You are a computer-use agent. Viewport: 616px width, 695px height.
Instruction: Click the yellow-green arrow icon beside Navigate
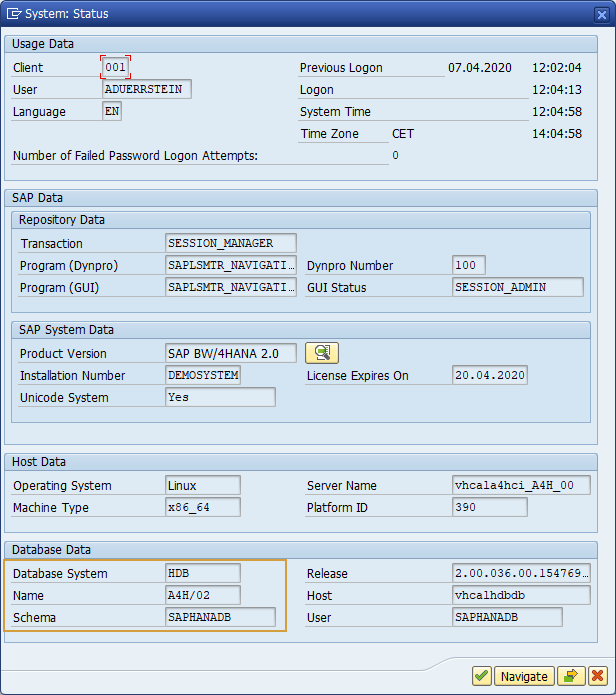coord(570,676)
